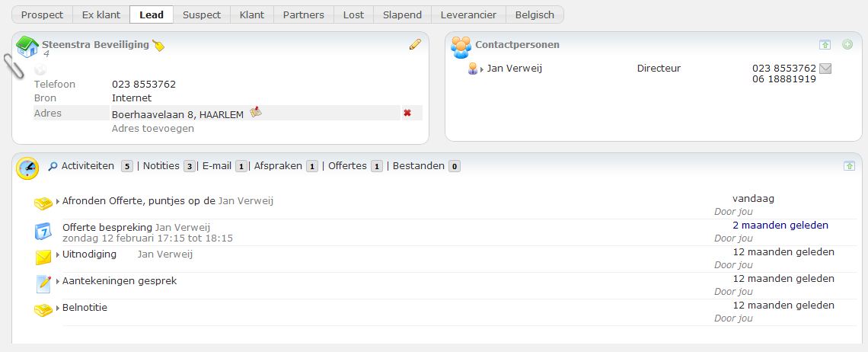Expand the Aantekeningen gesprek note
Image resolution: width=868 pixels, height=352 pixels.
tap(58, 282)
